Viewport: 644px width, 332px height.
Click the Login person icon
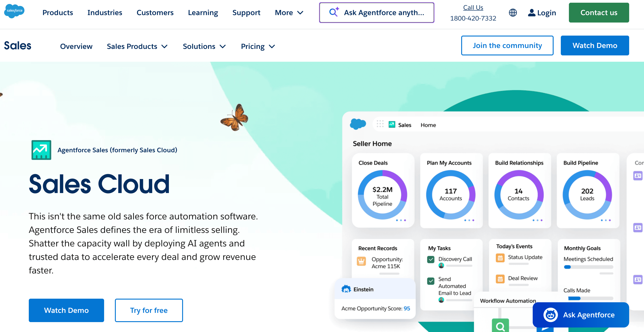pyautogui.click(x=532, y=13)
